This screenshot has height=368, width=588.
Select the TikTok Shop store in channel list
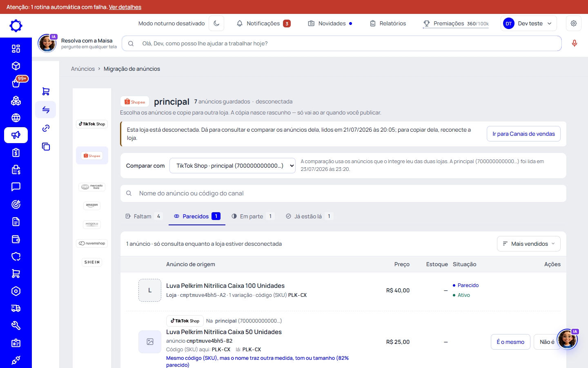(x=92, y=124)
